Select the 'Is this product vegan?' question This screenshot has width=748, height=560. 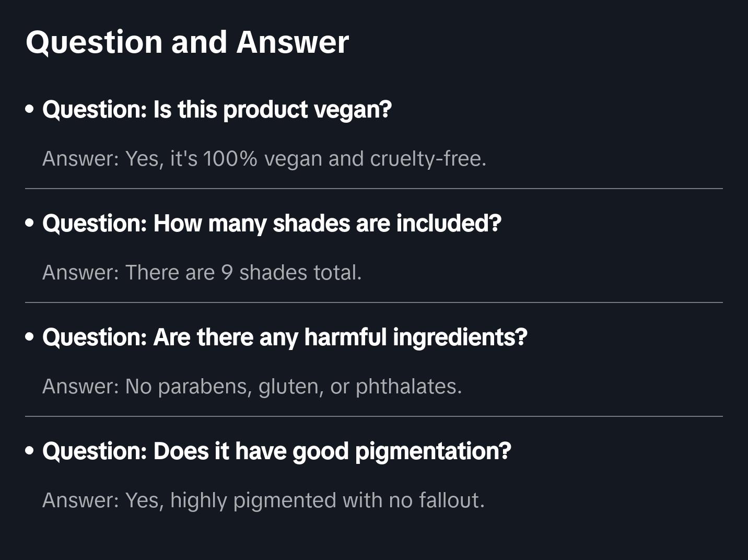pos(217,110)
